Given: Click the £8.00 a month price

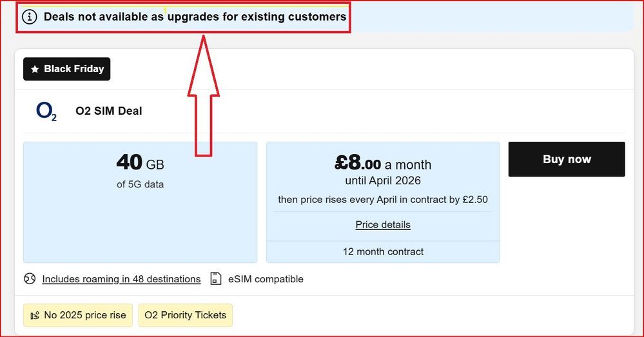Looking at the screenshot, I should tap(383, 164).
